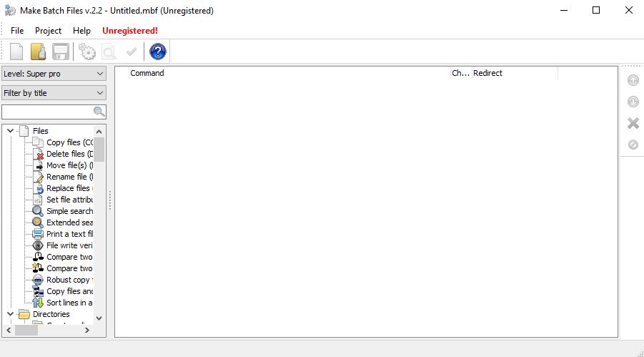
Task: Click the move up arrow icon
Action: click(633, 80)
